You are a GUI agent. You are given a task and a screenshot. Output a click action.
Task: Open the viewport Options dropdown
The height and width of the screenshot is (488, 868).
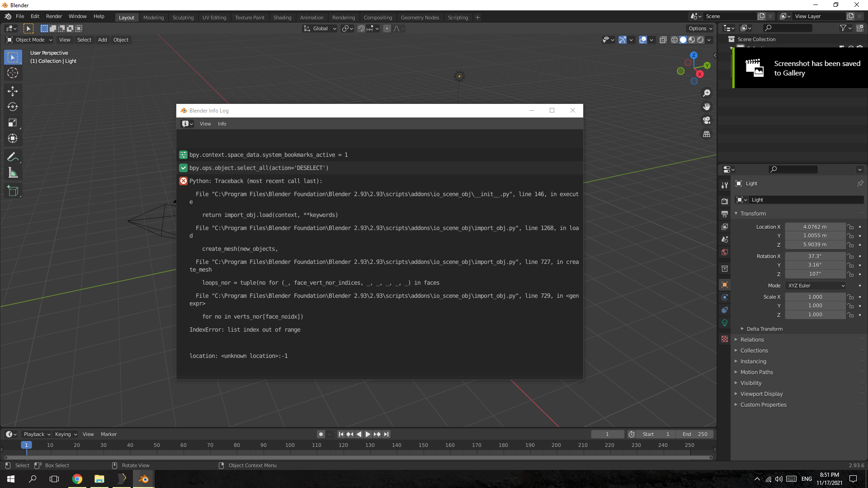click(x=700, y=28)
